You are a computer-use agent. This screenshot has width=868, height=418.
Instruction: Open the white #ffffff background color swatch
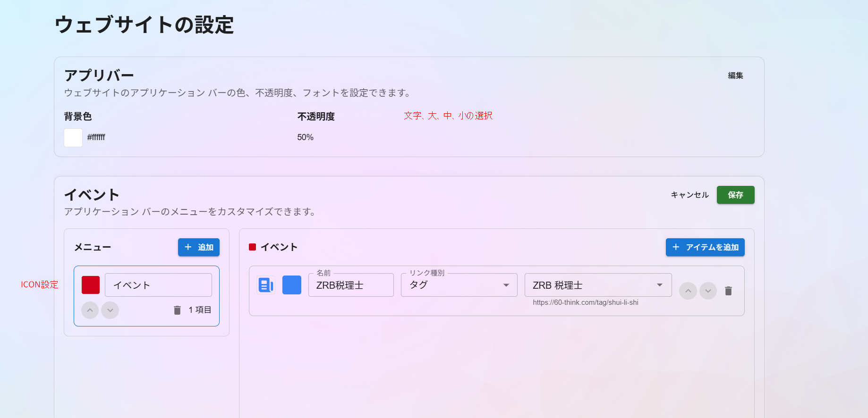click(x=73, y=138)
